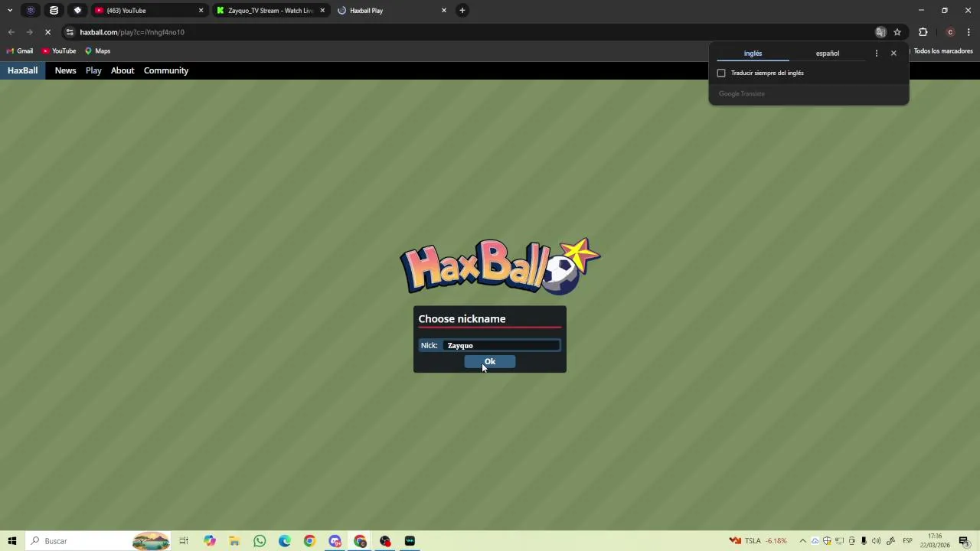Close the Google Translate popup

tap(893, 54)
